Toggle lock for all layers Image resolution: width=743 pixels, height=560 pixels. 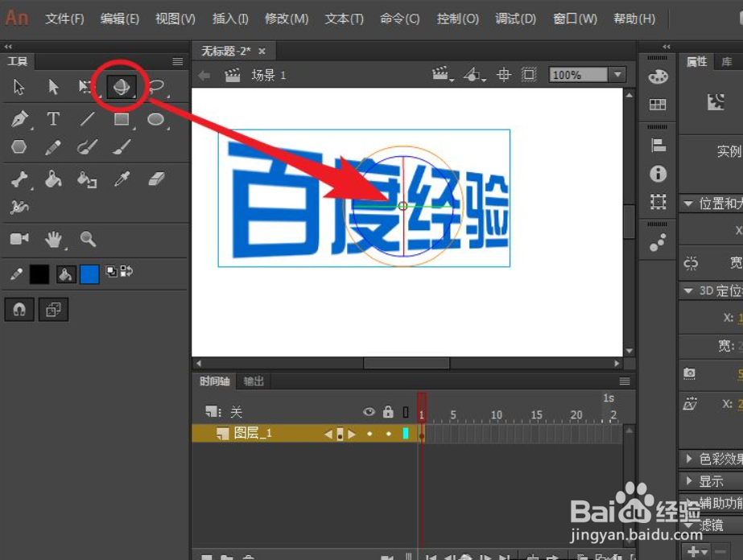click(x=388, y=411)
